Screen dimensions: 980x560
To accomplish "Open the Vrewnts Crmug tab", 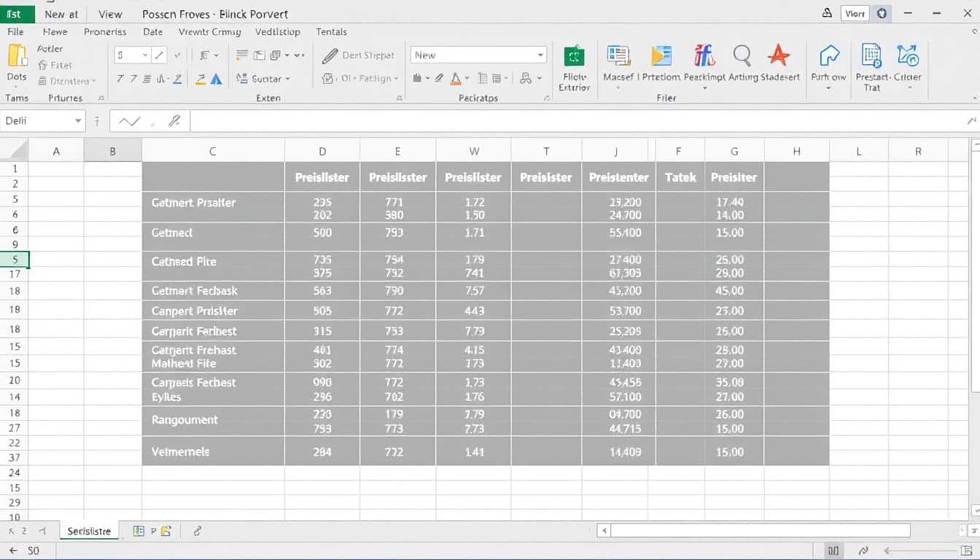I will 209,32.
